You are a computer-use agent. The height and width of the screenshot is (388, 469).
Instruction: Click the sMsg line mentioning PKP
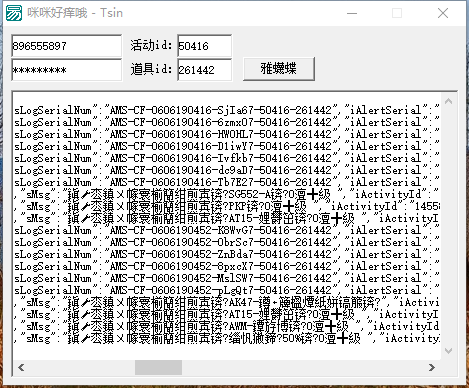227,206
